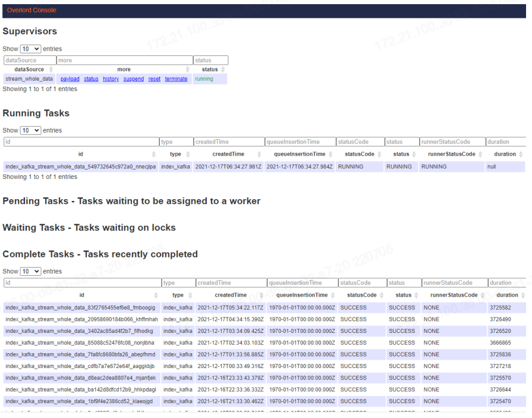Click Overlord Console header title
This screenshot has width=532, height=418.
(32, 10)
